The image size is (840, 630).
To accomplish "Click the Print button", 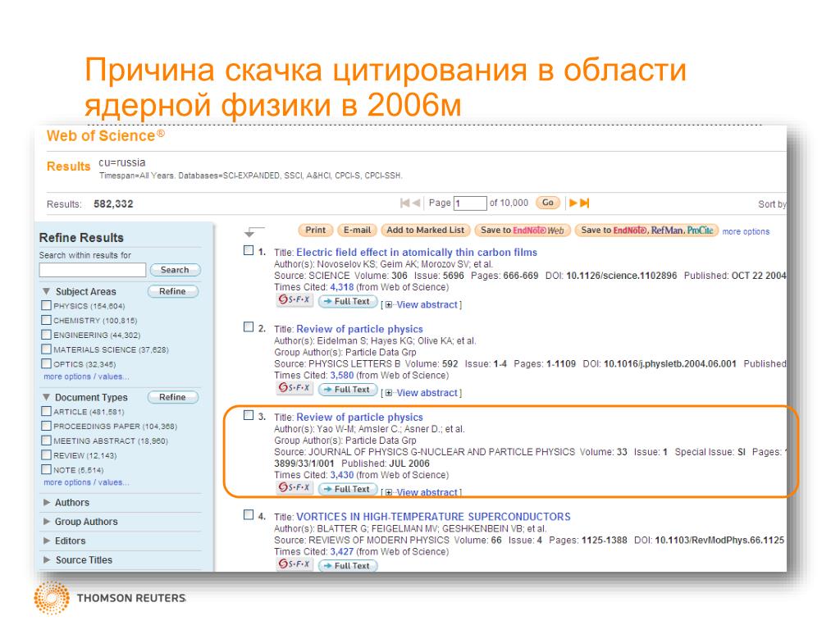I will coord(316,230).
